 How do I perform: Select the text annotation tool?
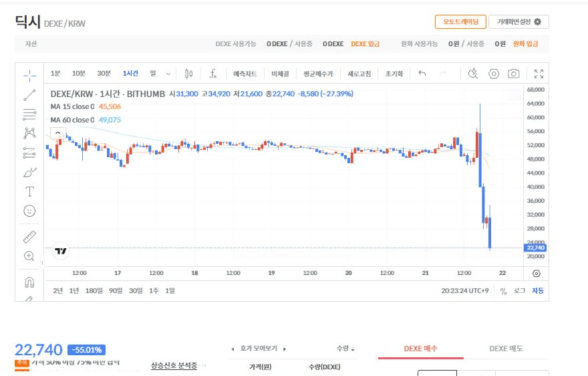coord(29,191)
